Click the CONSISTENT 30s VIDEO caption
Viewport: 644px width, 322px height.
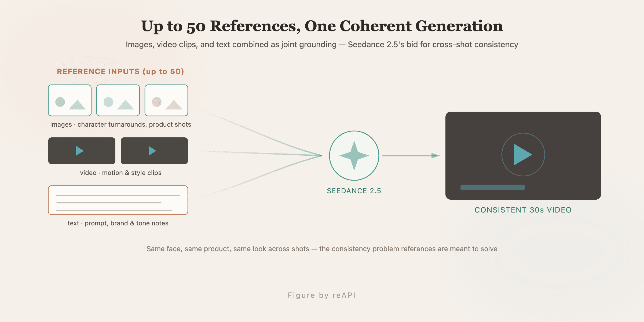click(523, 210)
